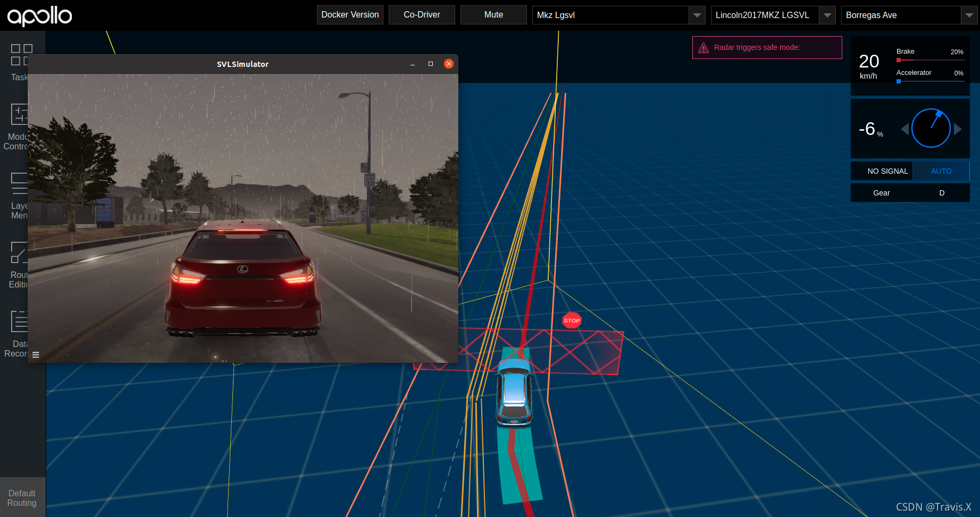Screen dimensions: 980x517
Task: Click the Radar triggers safe mode alert
Action: click(x=767, y=48)
